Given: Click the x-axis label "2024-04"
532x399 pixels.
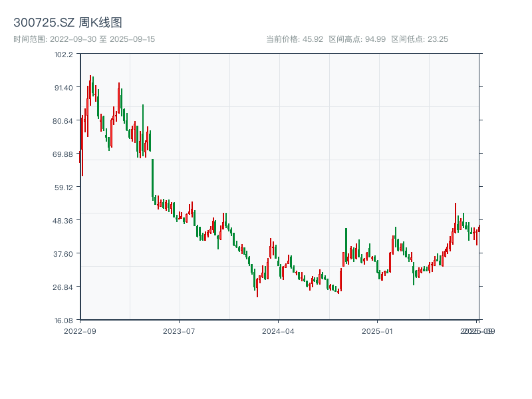Looking at the screenshot, I should click(278, 331).
